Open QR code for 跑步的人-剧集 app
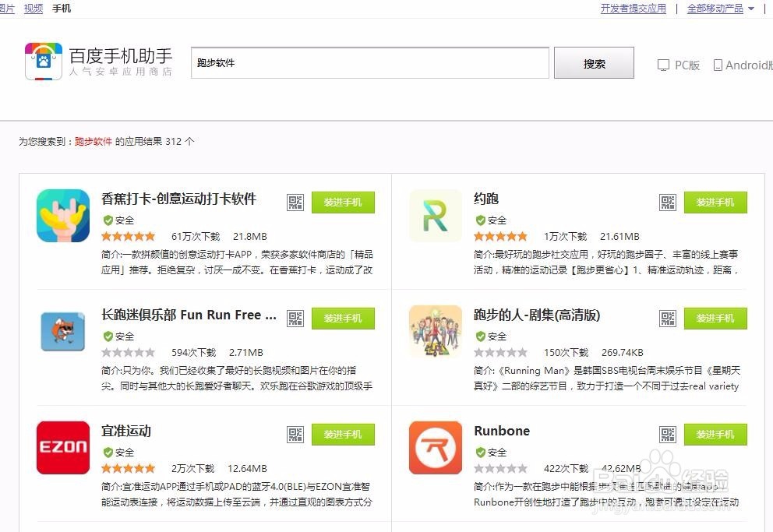 click(667, 318)
